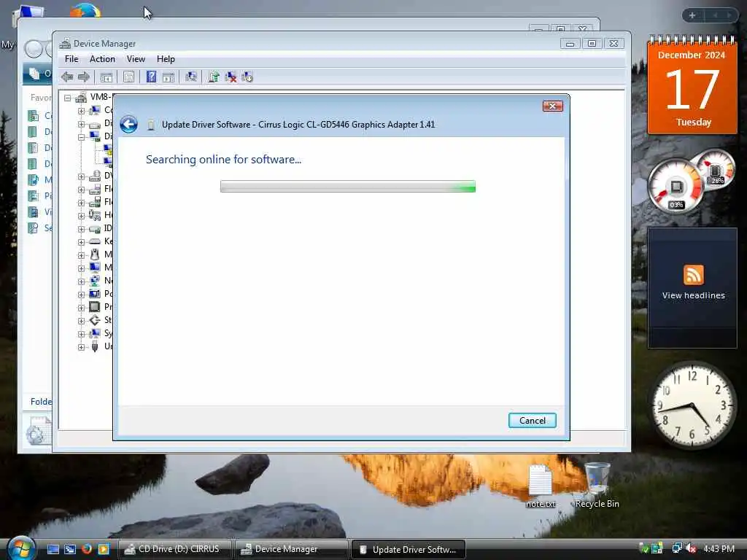Viewport: 747px width, 560px height.
Task: Click the View headlines link in feed gadget
Action: [693, 295]
